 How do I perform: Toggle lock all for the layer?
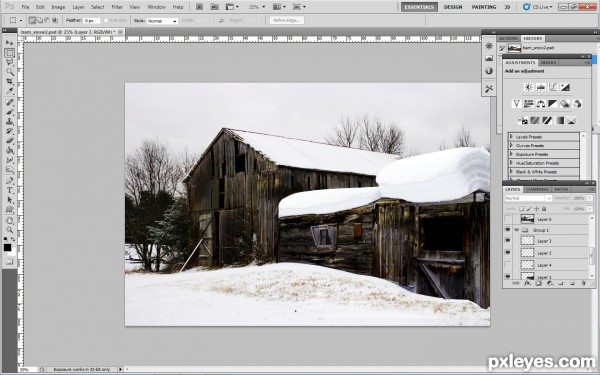[x=544, y=209]
